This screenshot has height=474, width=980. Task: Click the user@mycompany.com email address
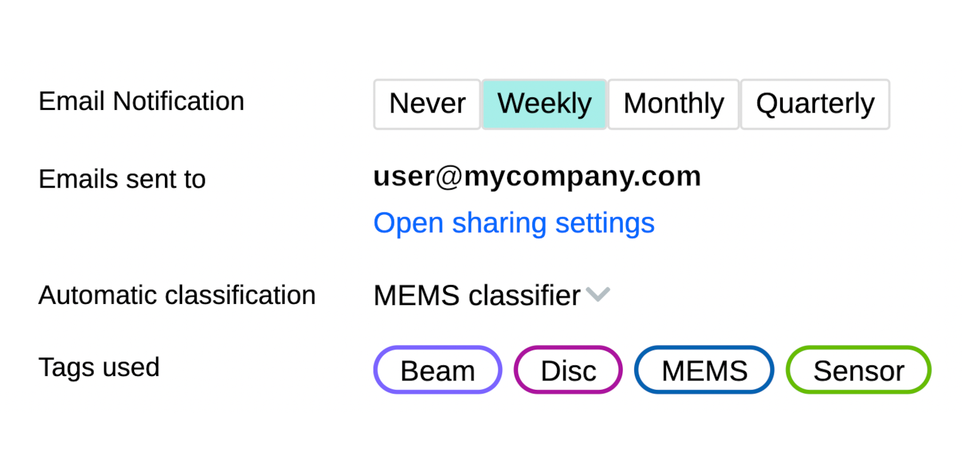point(537,177)
